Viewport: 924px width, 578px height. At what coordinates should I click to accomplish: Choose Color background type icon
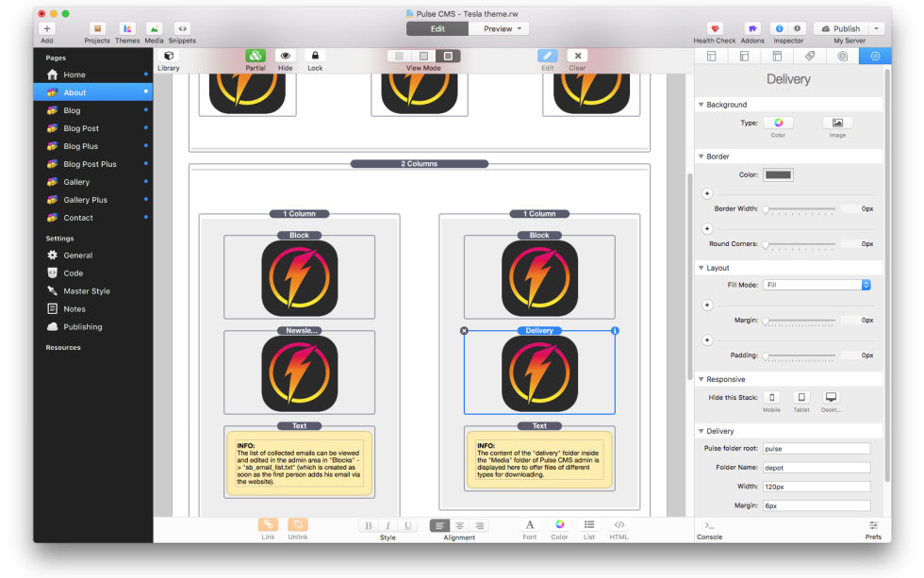tap(779, 123)
